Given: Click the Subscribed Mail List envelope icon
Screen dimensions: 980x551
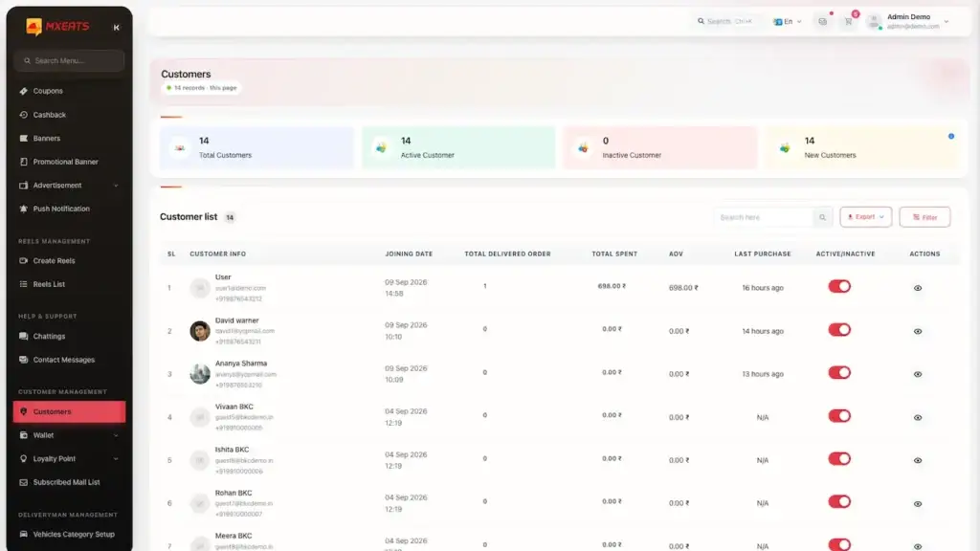Looking at the screenshot, I should [x=24, y=482].
